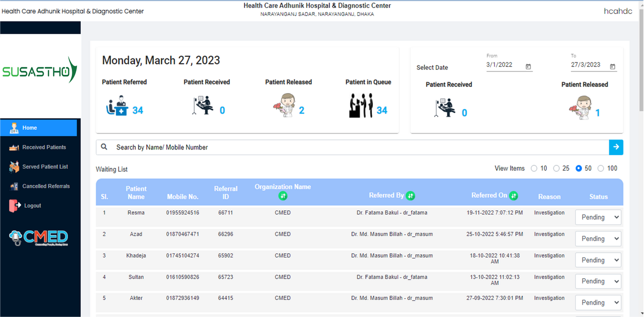Click Patient Released count 2
Screen dimensions: 644x317
click(x=301, y=110)
